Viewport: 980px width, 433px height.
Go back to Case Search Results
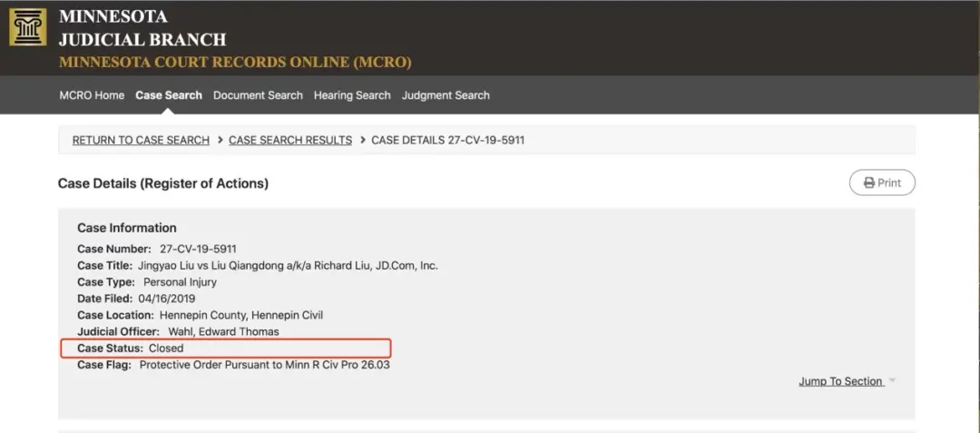[290, 140]
